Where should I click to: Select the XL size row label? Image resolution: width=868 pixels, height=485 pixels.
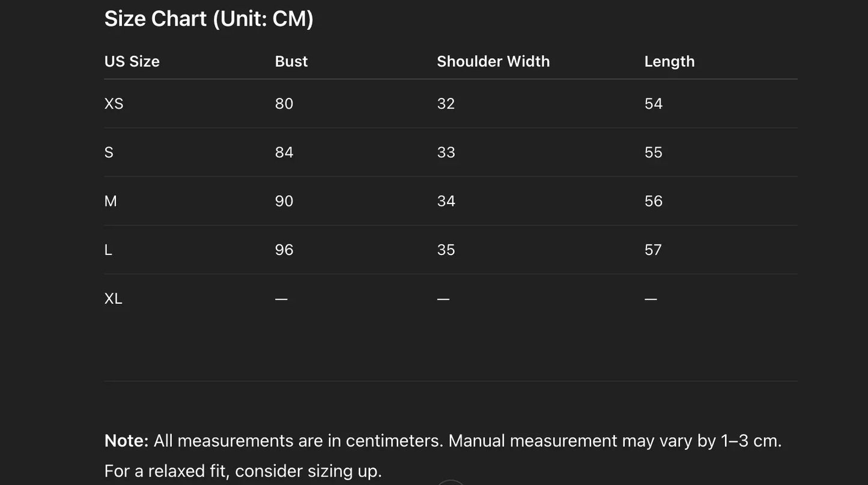113,298
